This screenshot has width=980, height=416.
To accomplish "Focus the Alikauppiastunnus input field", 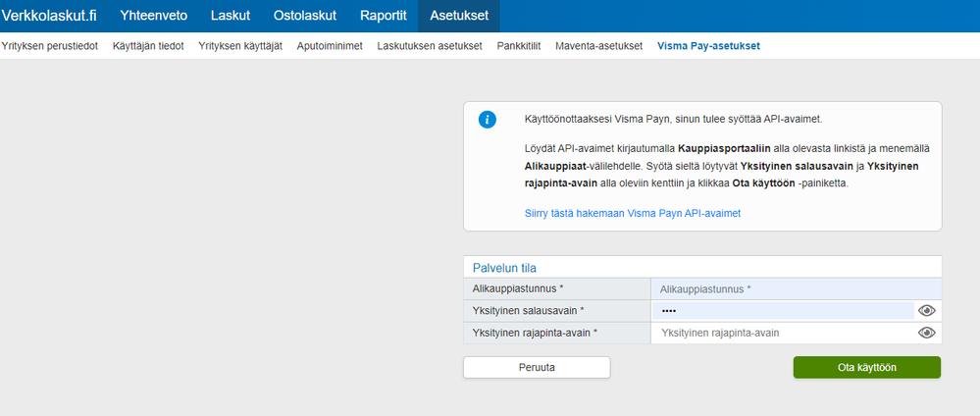I will (x=795, y=289).
